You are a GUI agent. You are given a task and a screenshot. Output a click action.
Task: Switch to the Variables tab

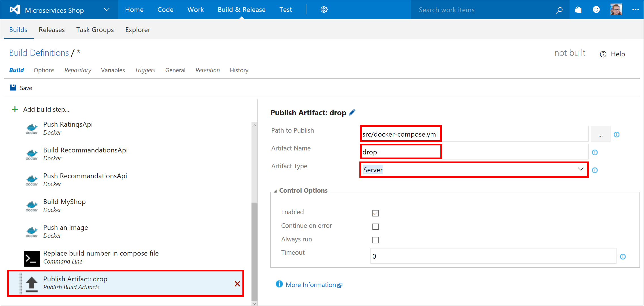pyautogui.click(x=113, y=70)
